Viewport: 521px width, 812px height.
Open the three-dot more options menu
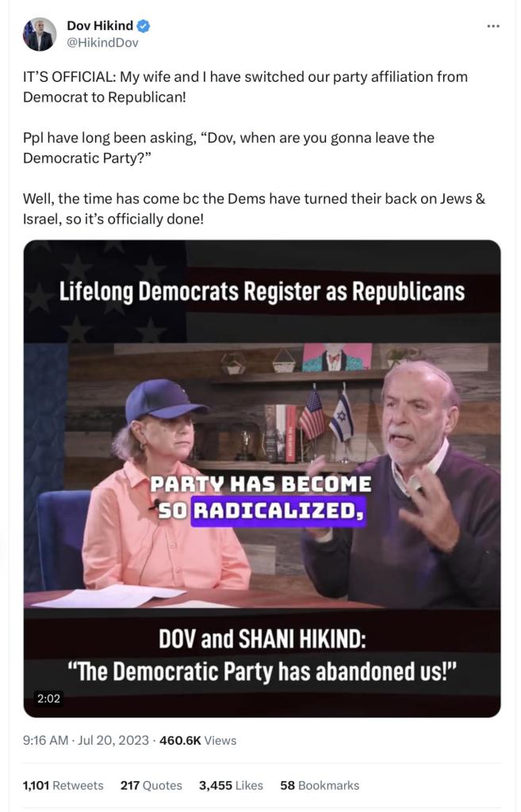(x=493, y=26)
